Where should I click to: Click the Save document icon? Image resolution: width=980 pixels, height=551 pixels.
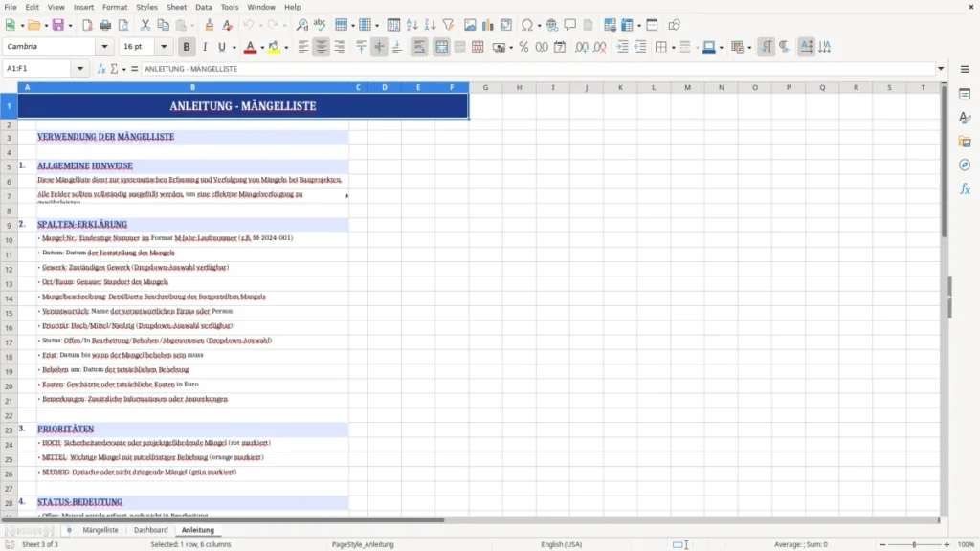(x=58, y=25)
